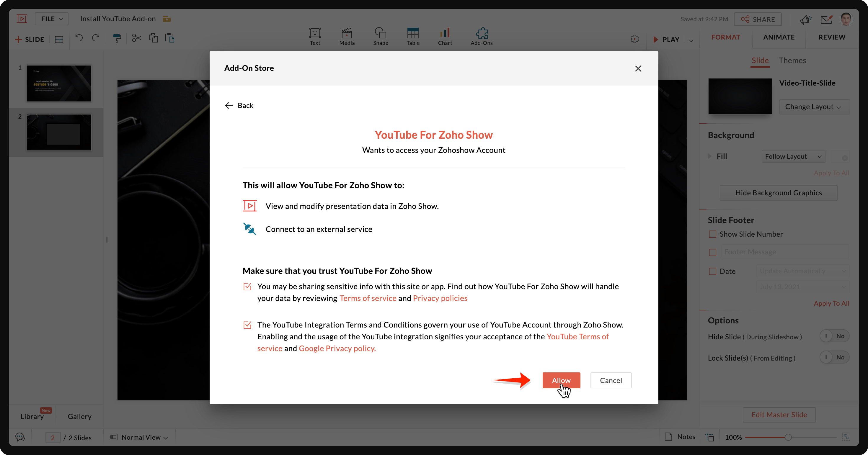Image resolution: width=868 pixels, height=455 pixels.
Task: Click the Terms of service link
Action: (x=367, y=298)
